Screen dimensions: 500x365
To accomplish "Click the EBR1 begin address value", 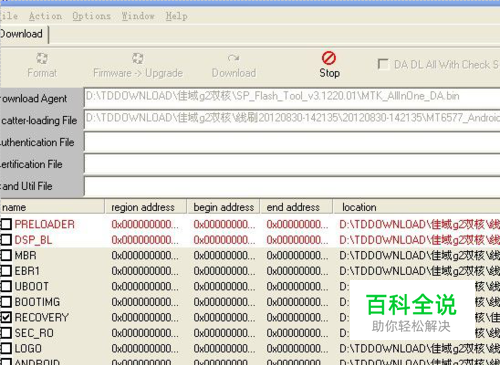I will pos(224,271).
